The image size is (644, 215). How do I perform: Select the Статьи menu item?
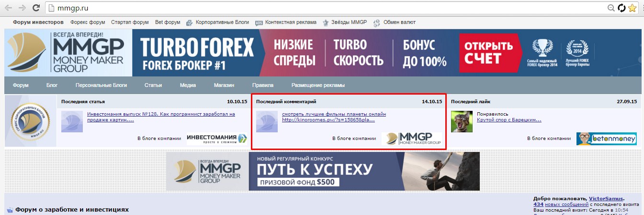153,86
